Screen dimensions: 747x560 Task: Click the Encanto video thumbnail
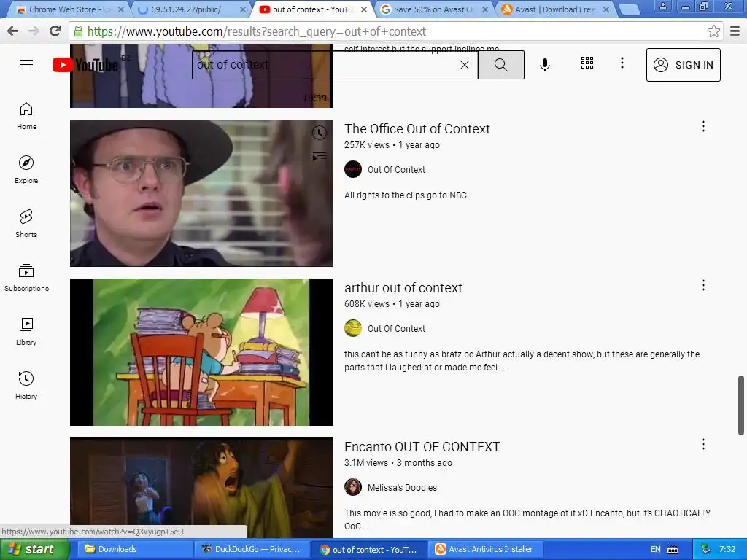(x=201, y=488)
